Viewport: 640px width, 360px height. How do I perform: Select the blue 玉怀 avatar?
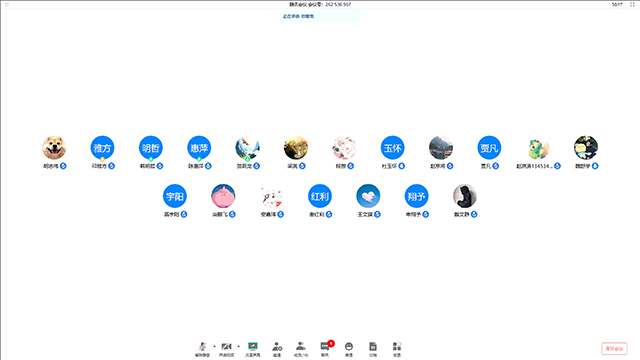coord(393,147)
